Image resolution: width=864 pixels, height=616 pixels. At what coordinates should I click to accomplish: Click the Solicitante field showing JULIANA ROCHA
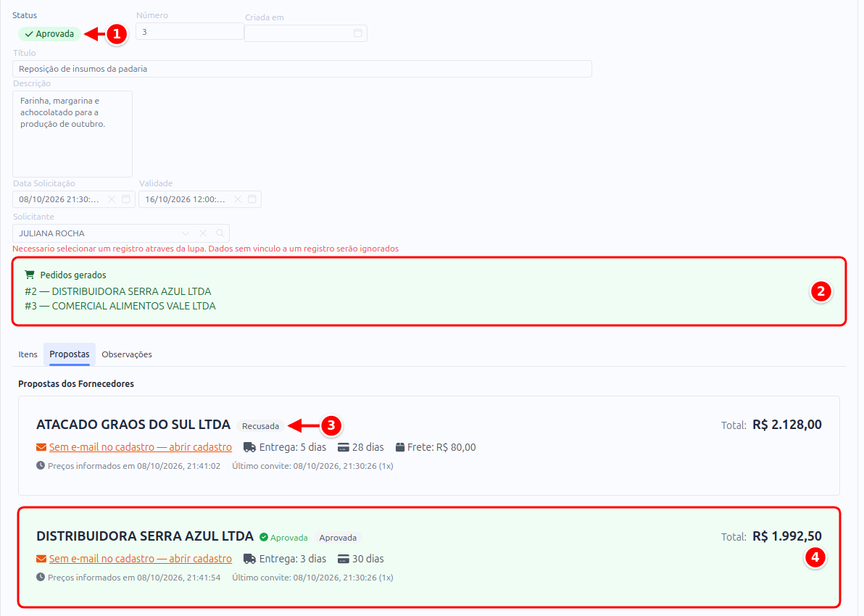tap(120, 233)
